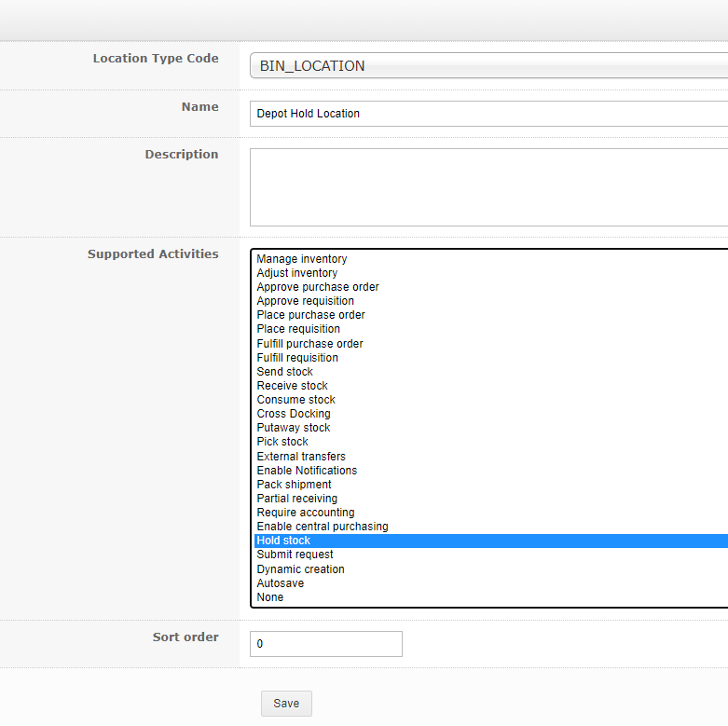This screenshot has width=728, height=726.
Task: Click into the Sort order field
Action: click(326, 644)
